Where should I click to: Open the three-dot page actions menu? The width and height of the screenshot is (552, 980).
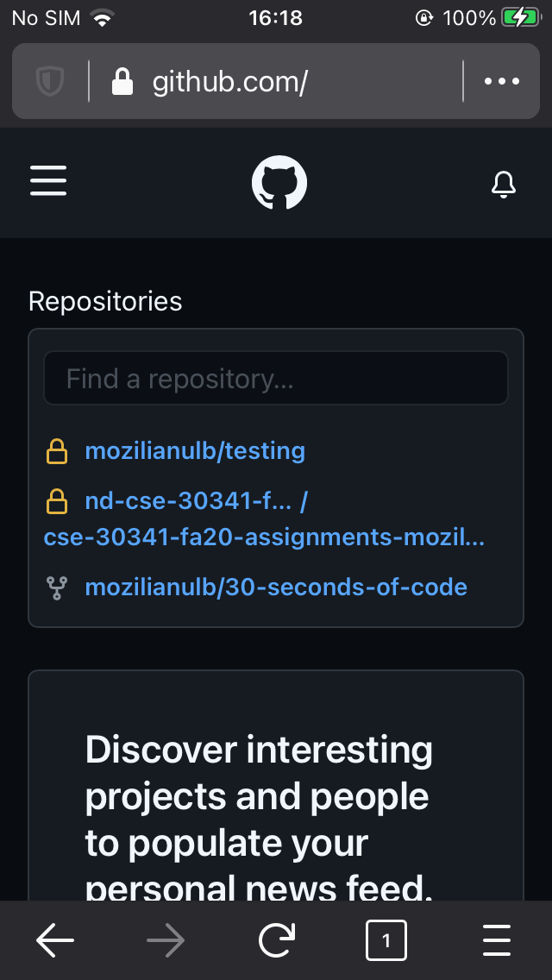click(x=501, y=81)
